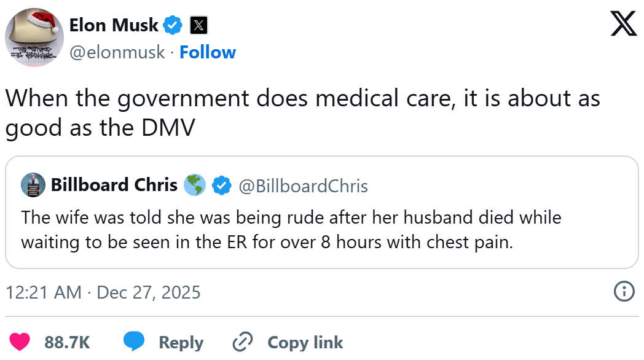
Task: Click the Copy link text
Action: pyautogui.click(x=305, y=342)
